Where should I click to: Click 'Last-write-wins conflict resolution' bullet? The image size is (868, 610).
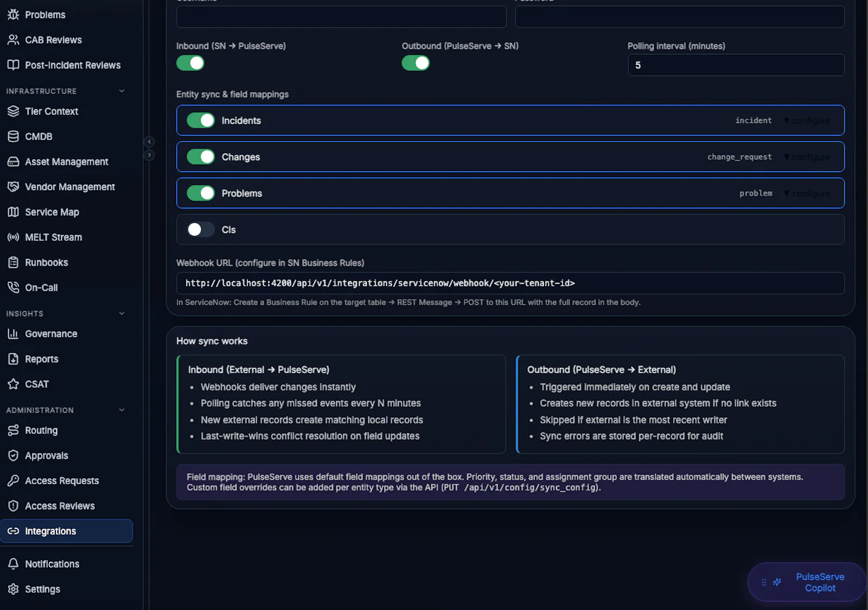pos(310,436)
